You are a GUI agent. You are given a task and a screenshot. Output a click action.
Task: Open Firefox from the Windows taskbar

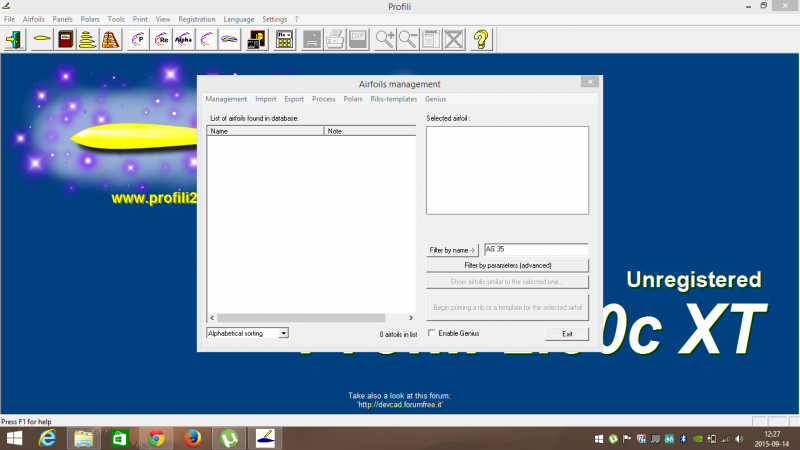(x=191, y=438)
